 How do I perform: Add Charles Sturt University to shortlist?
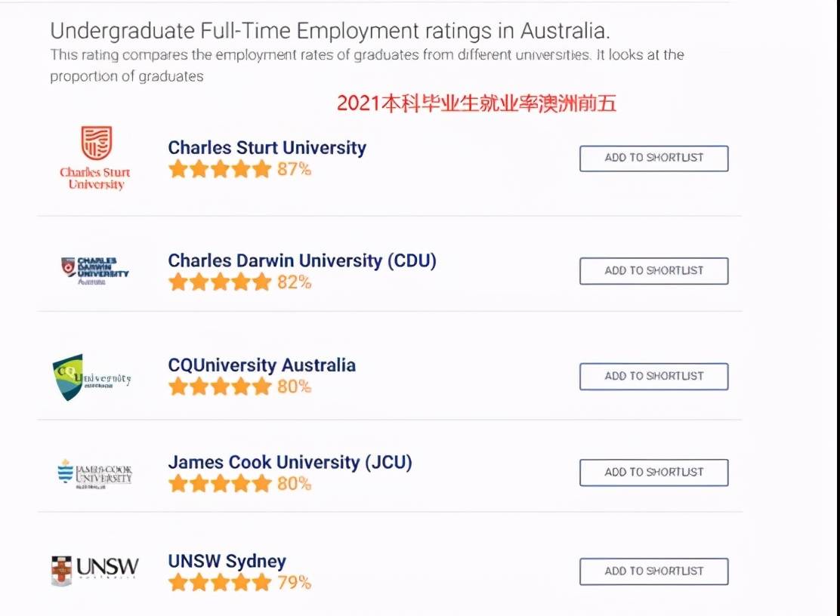click(653, 159)
